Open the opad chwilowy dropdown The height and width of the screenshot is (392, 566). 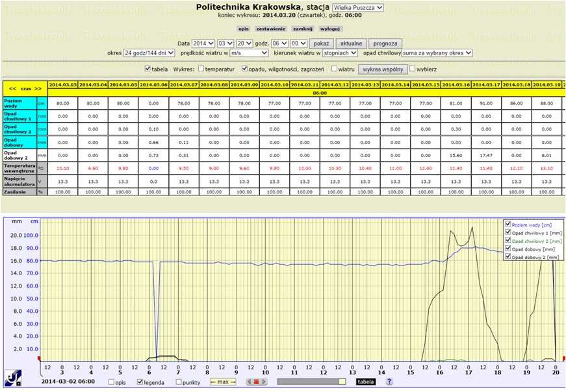click(x=437, y=53)
